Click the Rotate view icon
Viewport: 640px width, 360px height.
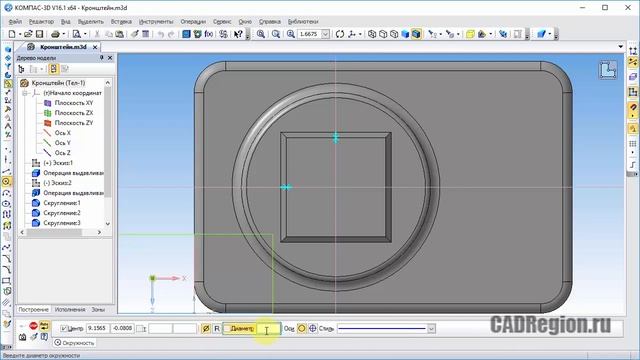[x=340, y=34]
